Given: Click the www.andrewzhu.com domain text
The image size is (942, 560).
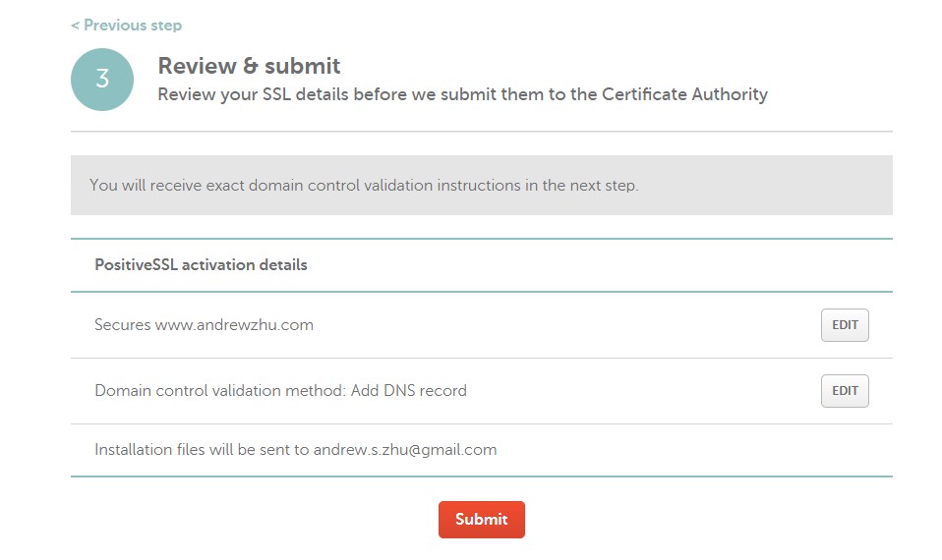Looking at the screenshot, I should pyautogui.click(x=234, y=325).
